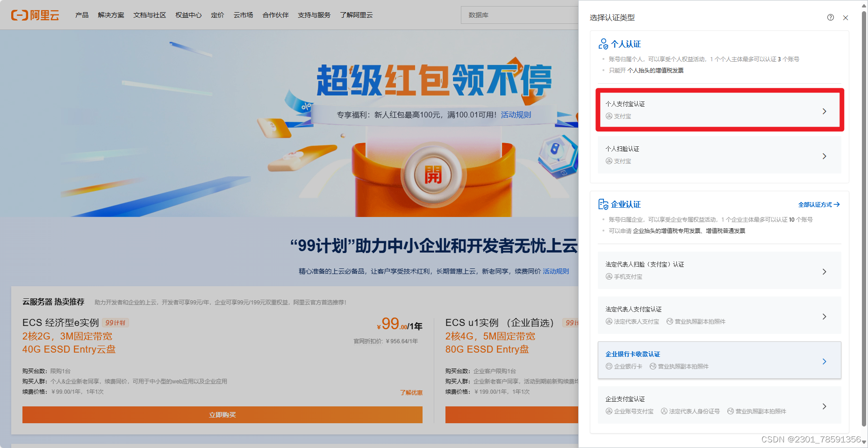Expand 企业支付宝认证 chevron
Screen dimensions: 868x448
pyautogui.click(x=824, y=406)
